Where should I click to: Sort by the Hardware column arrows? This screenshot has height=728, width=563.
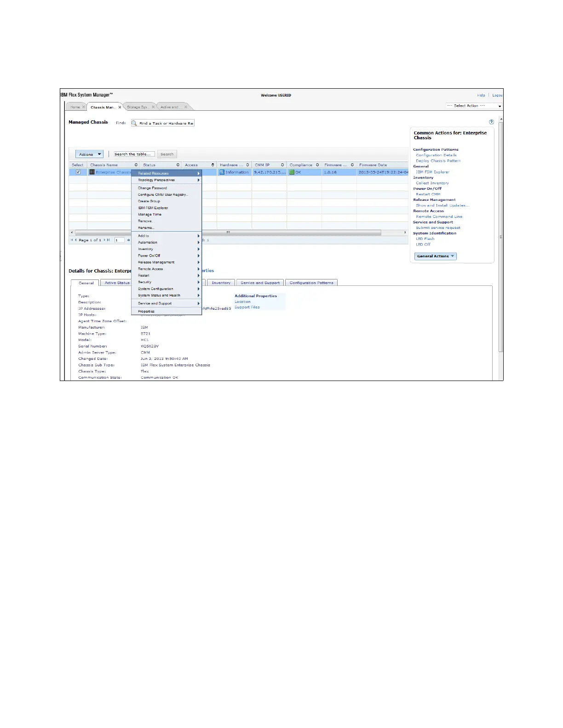coord(247,165)
